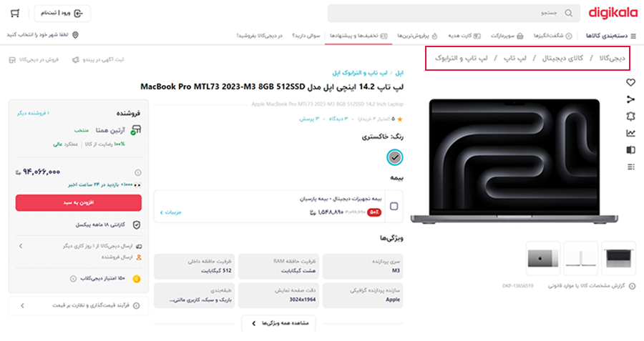This screenshot has height=341, width=644.
Task: Click the info icon for report product specs
Action: pos(633,286)
